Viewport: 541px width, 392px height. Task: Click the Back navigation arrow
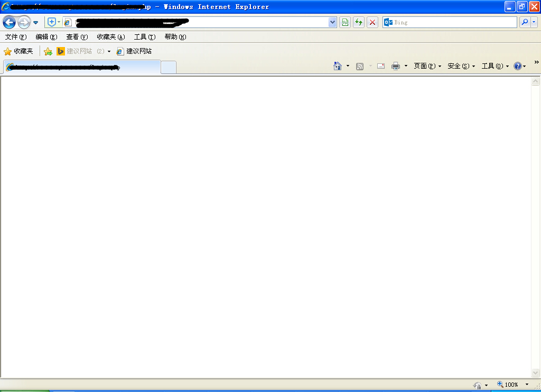tap(10, 22)
